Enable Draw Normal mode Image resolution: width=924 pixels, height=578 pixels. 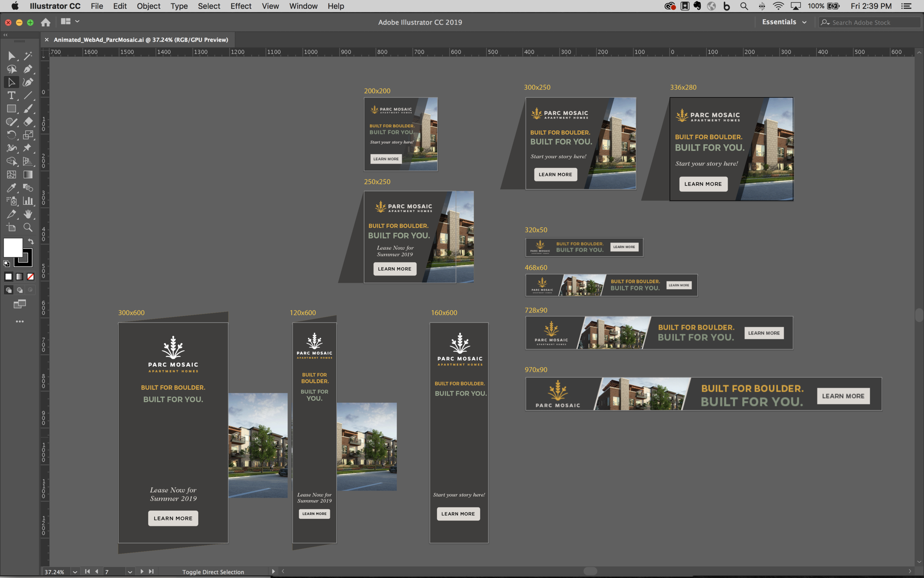tap(9, 290)
